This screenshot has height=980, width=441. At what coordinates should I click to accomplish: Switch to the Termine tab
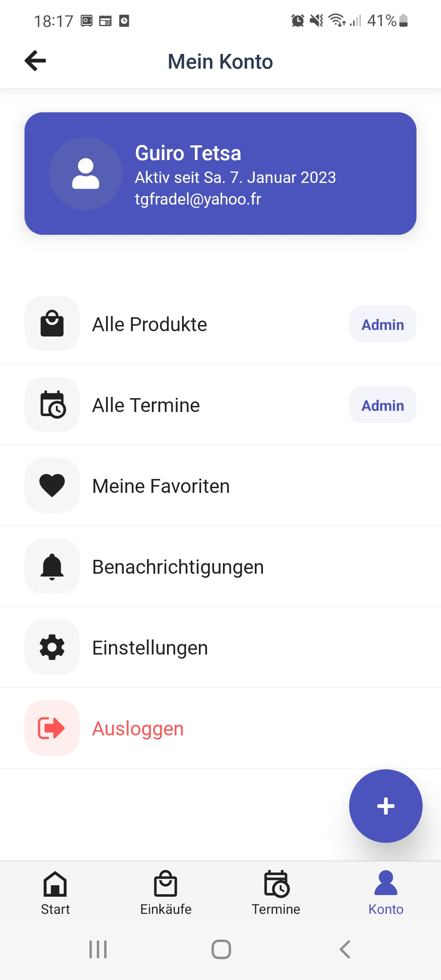[276, 893]
